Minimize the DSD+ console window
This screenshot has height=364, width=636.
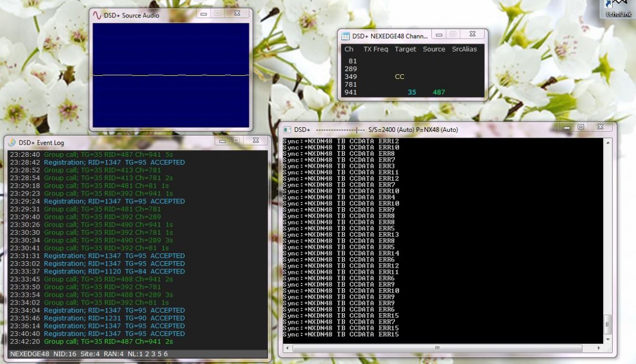[x=567, y=127]
